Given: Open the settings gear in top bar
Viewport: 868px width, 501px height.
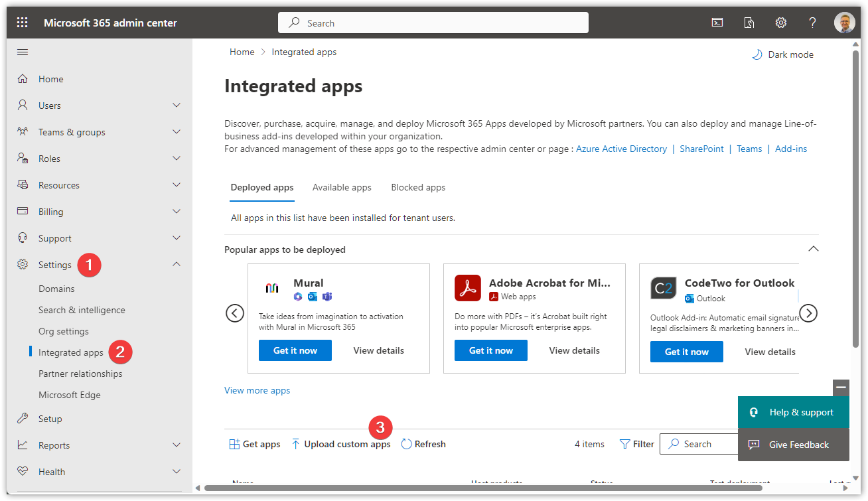Looking at the screenshot, I should coord(781,23).
